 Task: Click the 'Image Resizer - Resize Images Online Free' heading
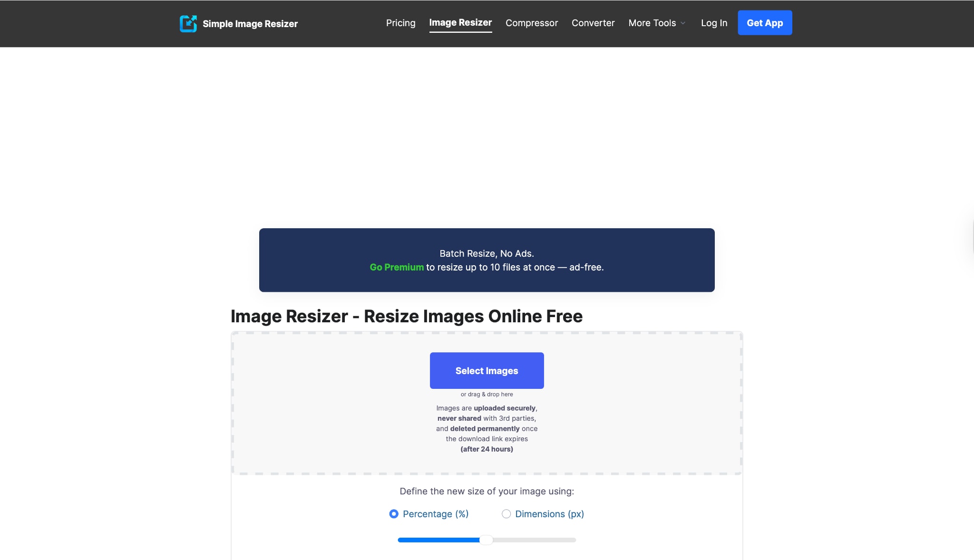pos(407,316)
